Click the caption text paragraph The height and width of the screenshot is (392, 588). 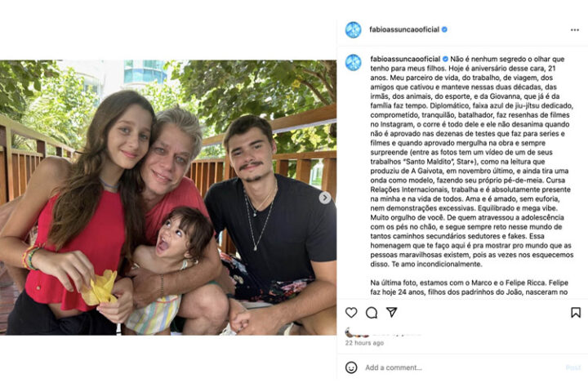(472, 162)
